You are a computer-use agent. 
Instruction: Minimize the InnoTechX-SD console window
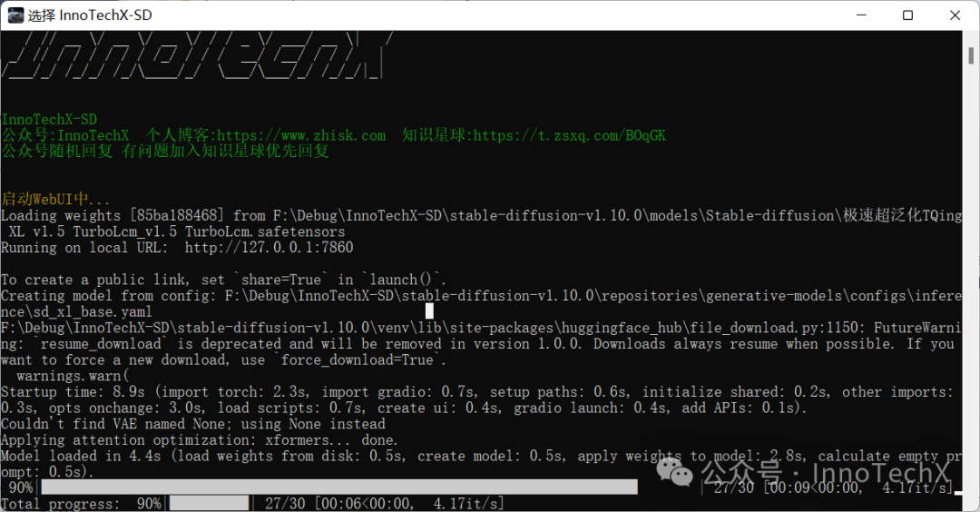(861, 15)
